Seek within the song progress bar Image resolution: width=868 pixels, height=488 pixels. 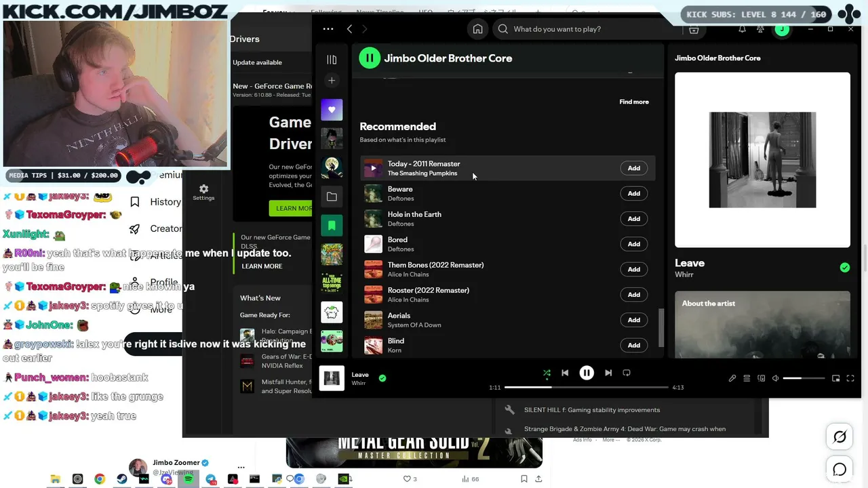(587, 387)
